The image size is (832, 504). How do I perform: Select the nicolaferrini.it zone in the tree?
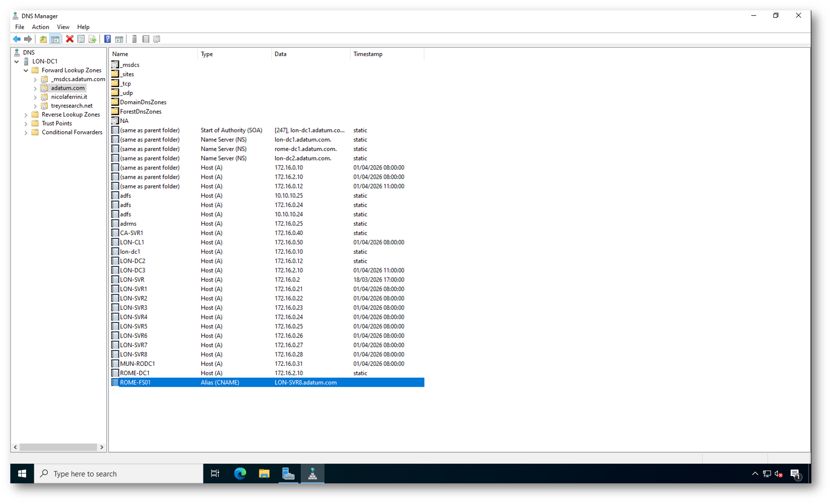tap(69, 97)
